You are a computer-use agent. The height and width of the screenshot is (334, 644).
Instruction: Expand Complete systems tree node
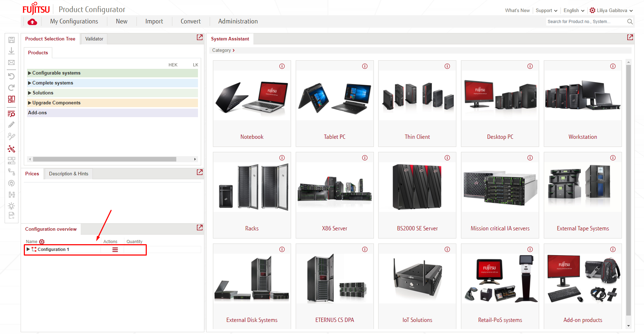29,83
